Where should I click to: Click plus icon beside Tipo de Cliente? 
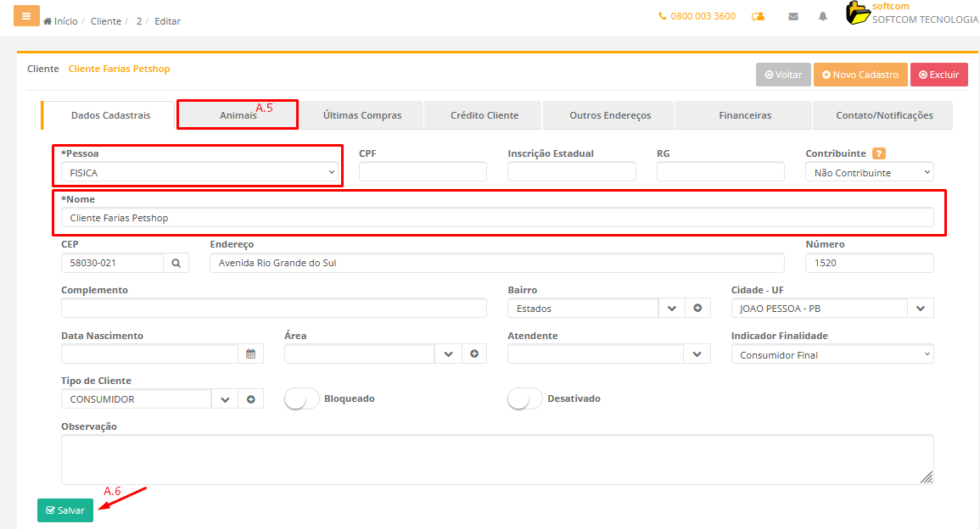click(251, 399)
